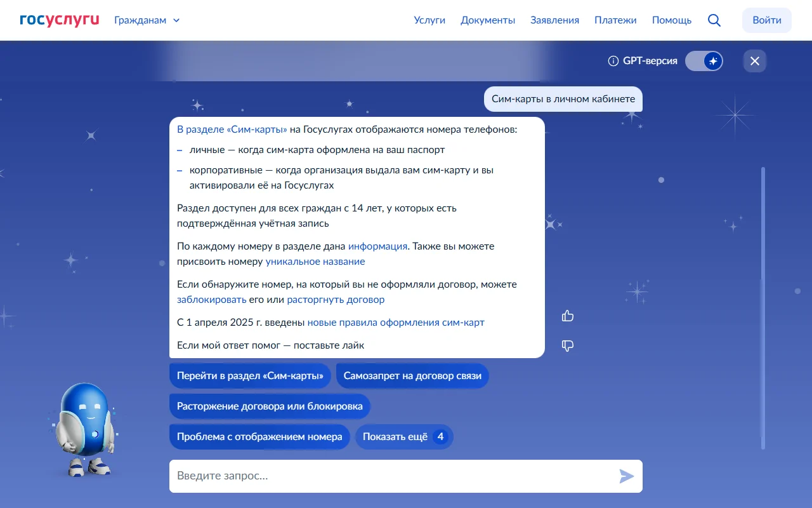Go to Заявления section
The height and width of the screenshot is (508, 812).
(x=554, y=20)
